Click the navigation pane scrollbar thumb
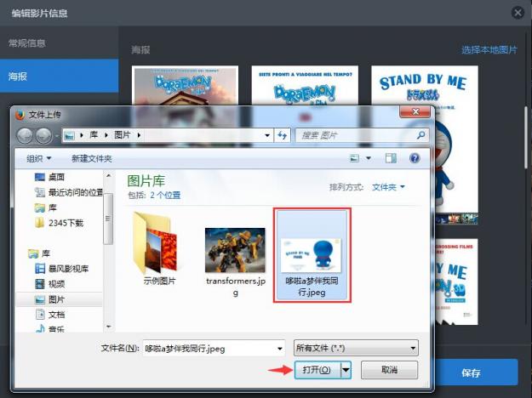 tap(108, 219)
